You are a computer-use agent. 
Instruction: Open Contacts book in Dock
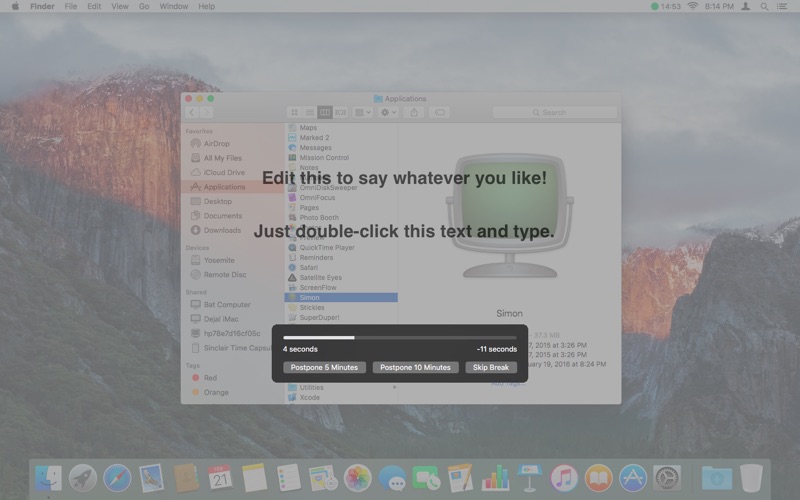tap(186, 478)
